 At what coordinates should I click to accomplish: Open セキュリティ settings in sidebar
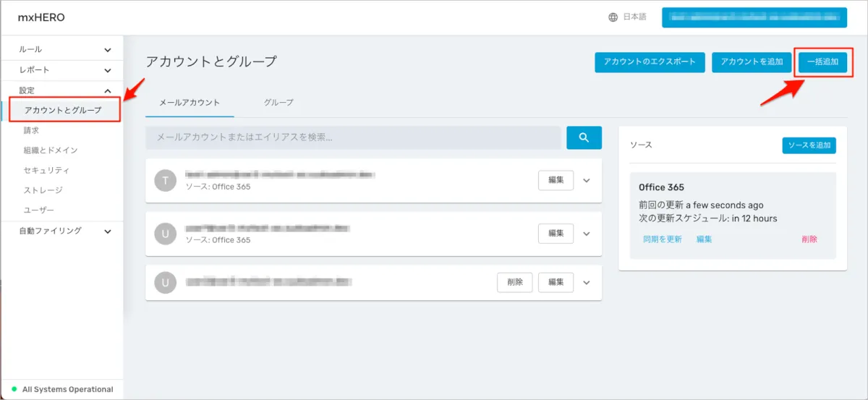pyautogui.click(x=46, y=170)
